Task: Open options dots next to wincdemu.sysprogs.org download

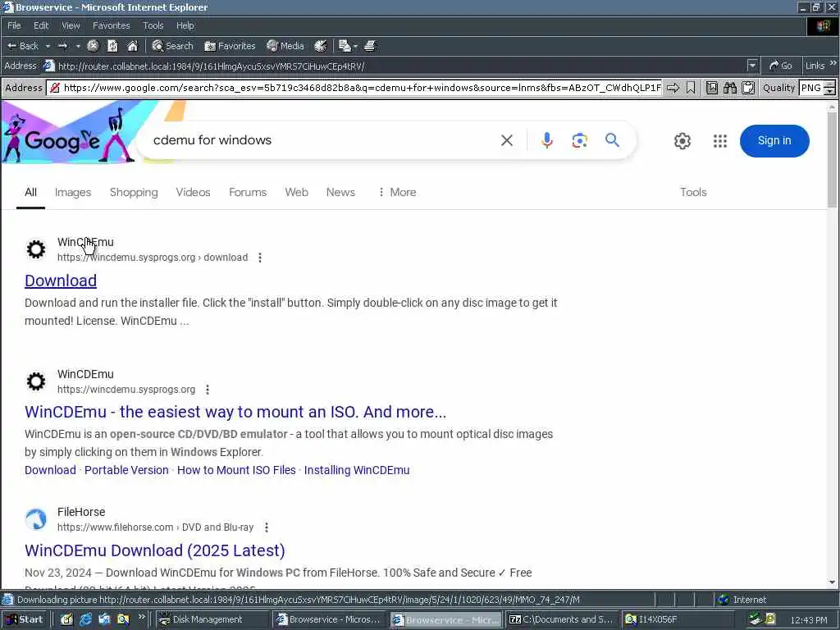Action: coord(260,258)
